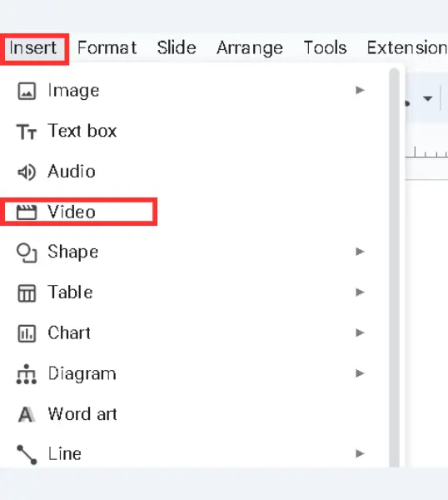Image resolution: width=448 pixels, height=500 pixels.
Task: Click the Video clapperboard icon
Action: tap(27, 212)
